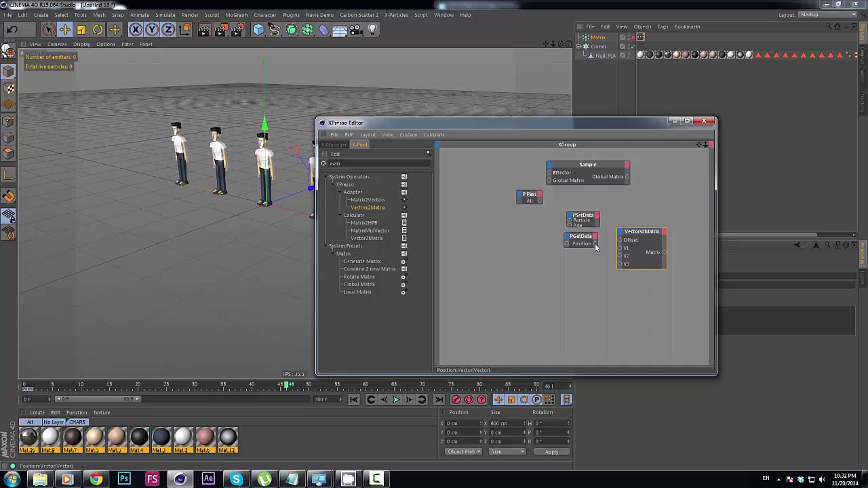The width and height of the screenshot is (868, 488).
Task: Activate the Scale tool
Action: (x=81, y=30)
